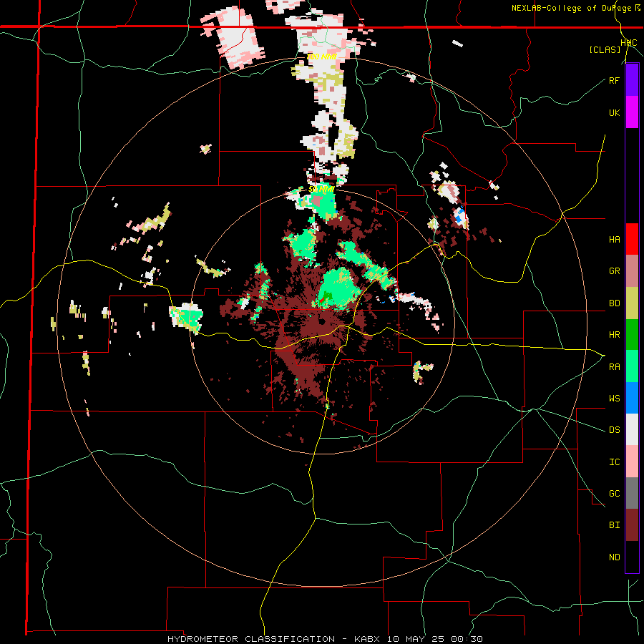Click the UK legend label text
Image resolution: width=644 pixels, height=644 pixels.
point(614,112)
